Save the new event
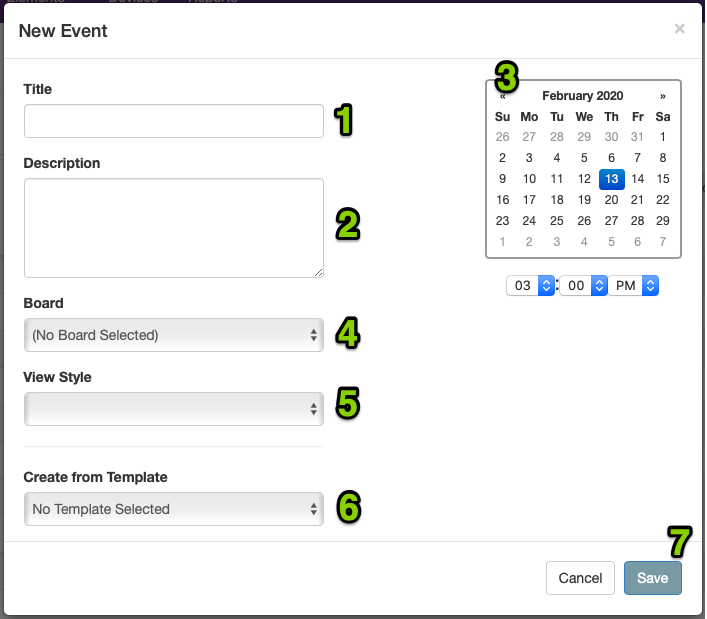Screen dimensions: 707x619 pos(652,578)
